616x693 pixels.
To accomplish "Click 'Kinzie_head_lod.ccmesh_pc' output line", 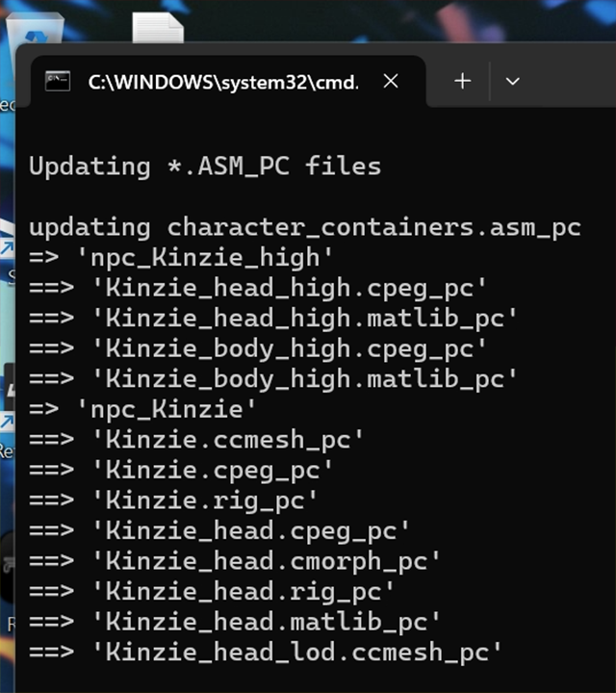I will [x=266, y=653].
